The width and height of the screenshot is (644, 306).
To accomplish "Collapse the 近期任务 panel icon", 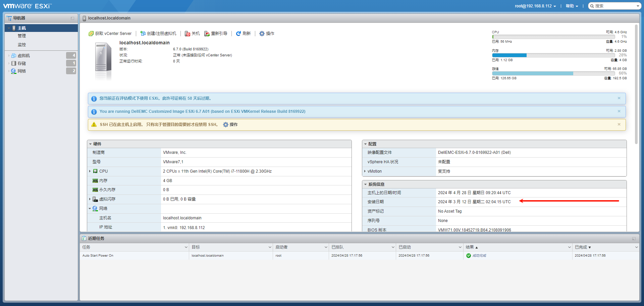I will point(634,239).
